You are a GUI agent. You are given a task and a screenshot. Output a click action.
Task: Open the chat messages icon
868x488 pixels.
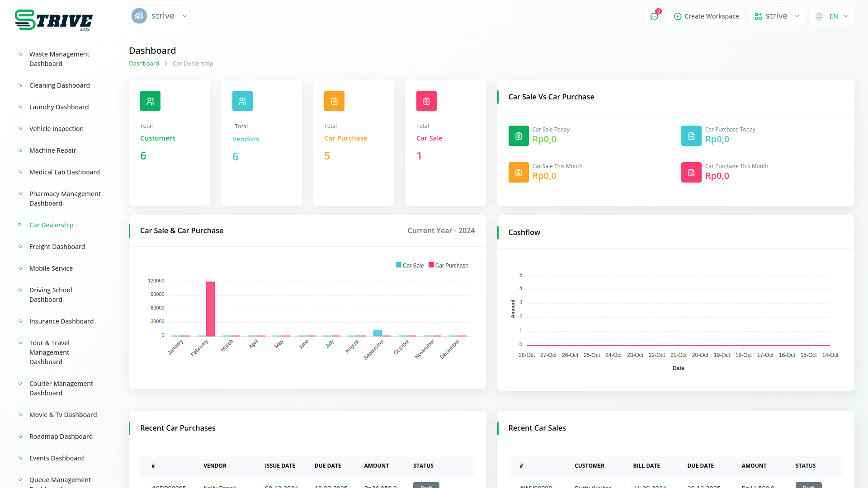coord(654,16)
